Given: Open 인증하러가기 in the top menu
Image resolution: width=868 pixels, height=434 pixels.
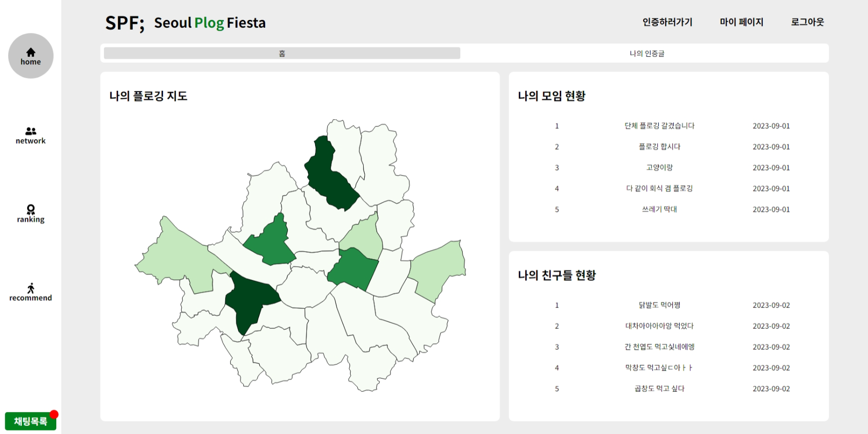Looking at the screenshot, I should [668, 22].
